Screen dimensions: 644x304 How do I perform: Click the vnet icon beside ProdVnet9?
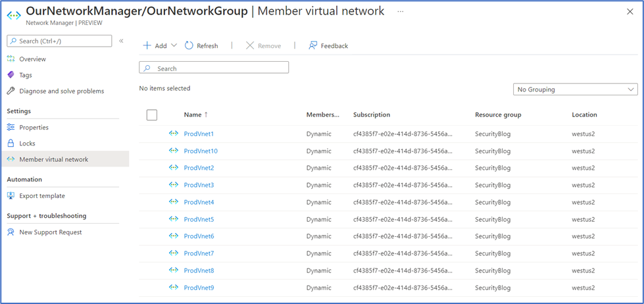pyautogui.click(x=173, y=287)
